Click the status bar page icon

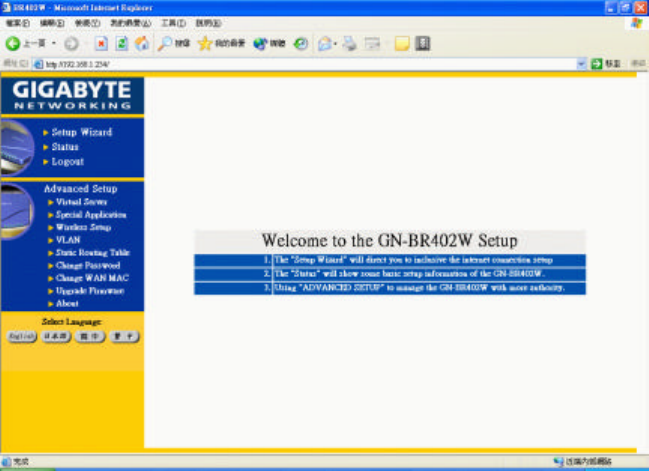(x=6, y=461)
